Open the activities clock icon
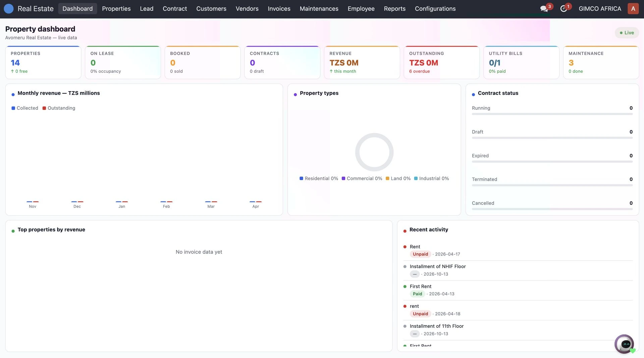This screenshot has width=644, height=358. pos(563,9)
